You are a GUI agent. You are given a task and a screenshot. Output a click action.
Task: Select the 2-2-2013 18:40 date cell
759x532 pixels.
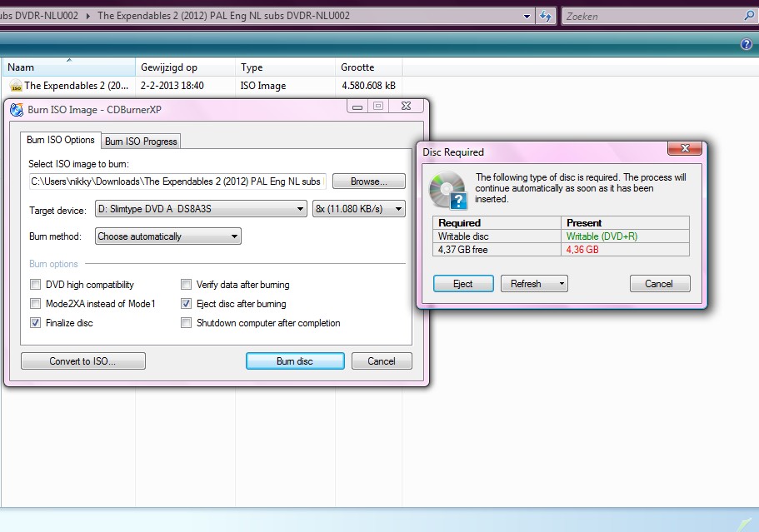[x=172, y=86]
